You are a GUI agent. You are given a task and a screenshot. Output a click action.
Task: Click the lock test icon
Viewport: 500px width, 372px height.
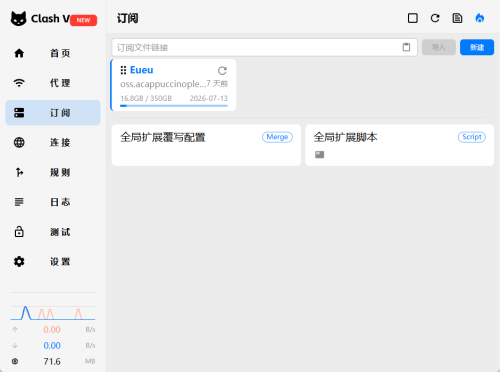(19, 231)
